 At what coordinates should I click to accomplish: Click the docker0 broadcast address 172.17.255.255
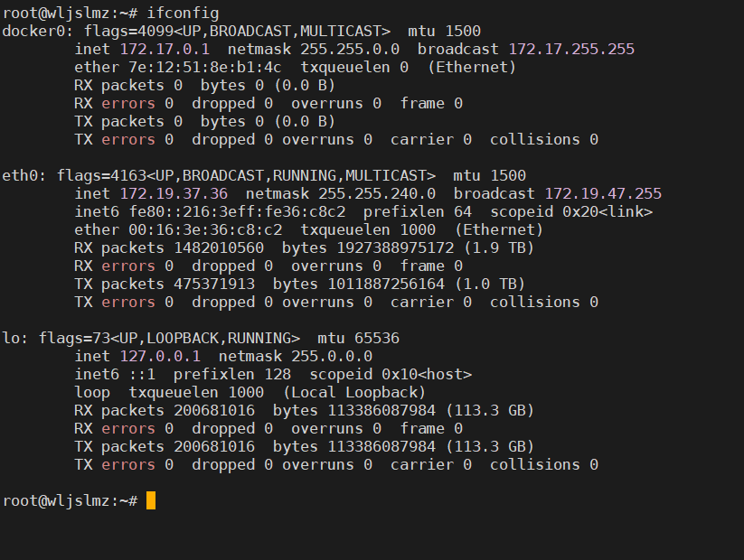click(571, 49)
